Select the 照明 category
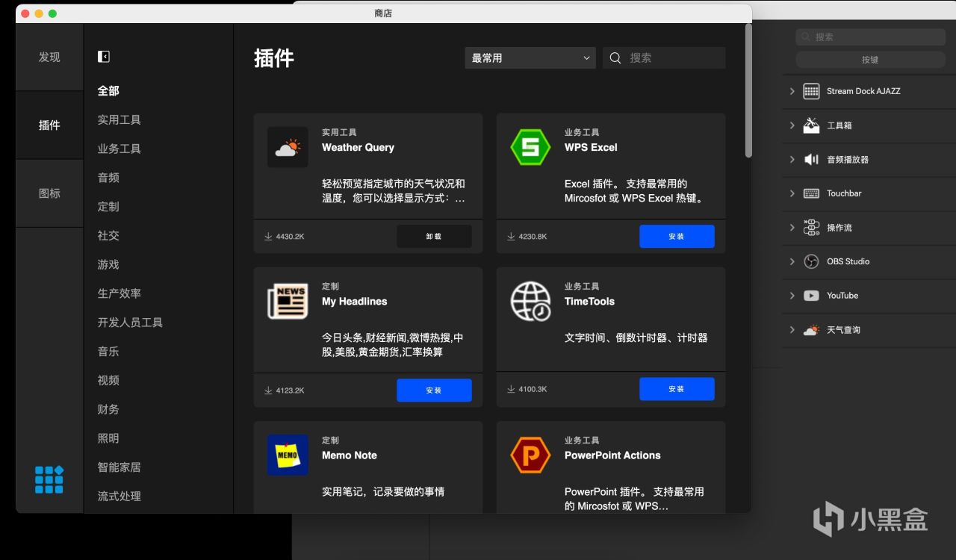Screen dimensions: 956x560 click(108, 438)
